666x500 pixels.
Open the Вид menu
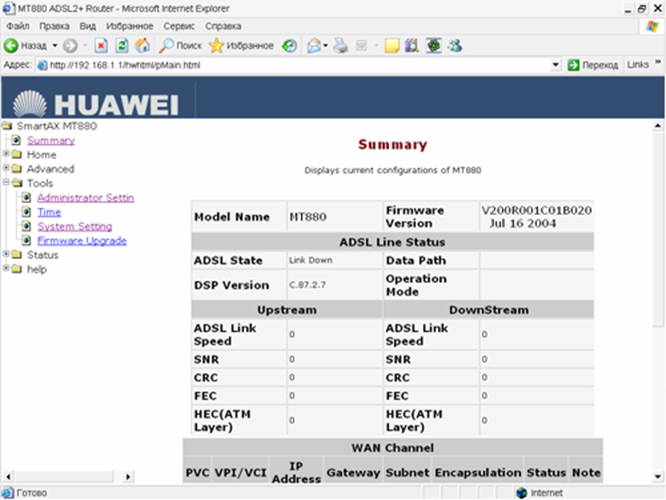(87, 26)
